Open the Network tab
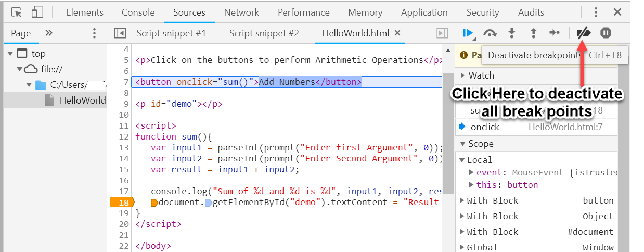The height and width of the screenshot is (252, 644). 241,12
